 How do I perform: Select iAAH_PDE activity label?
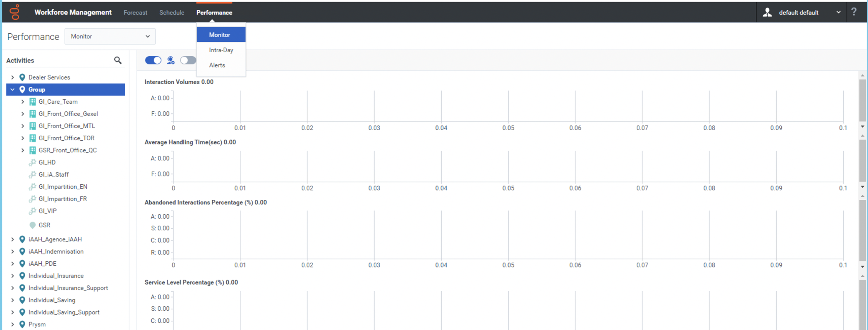(x=42, y=263)
